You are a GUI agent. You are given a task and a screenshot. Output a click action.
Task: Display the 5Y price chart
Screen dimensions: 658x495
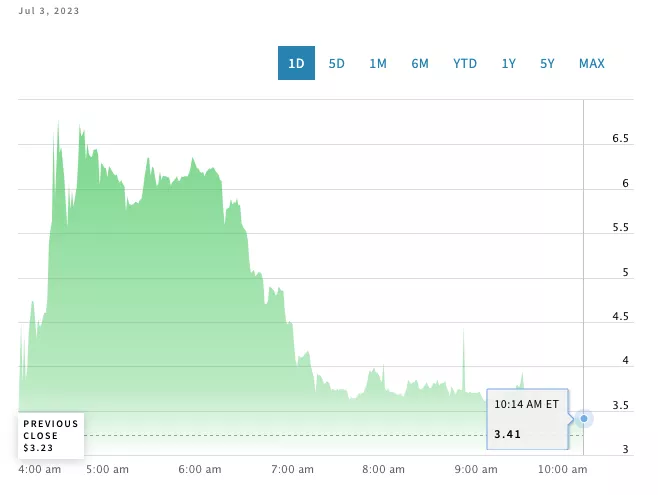tap(547, 64)
